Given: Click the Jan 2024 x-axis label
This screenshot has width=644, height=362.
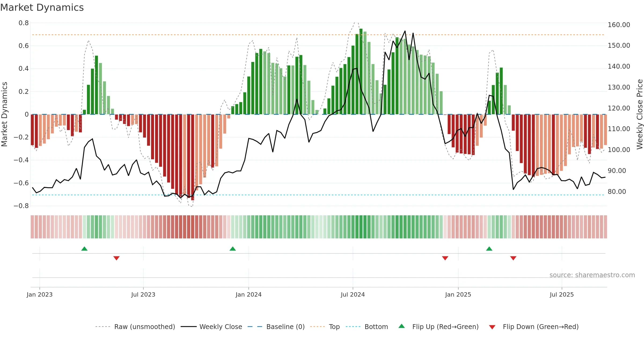Looking at the screenshot, I should coord(249,294).
